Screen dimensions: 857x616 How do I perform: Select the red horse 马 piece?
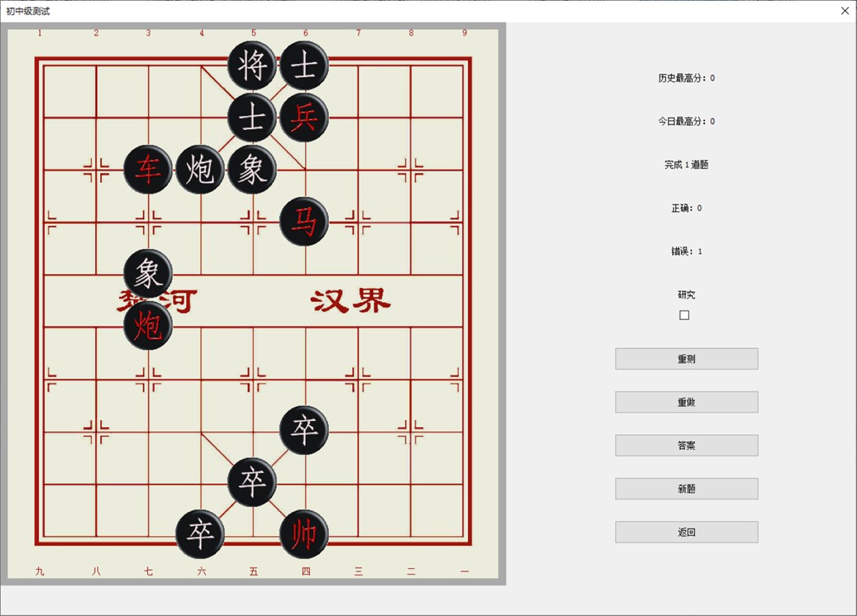[304, 222]
